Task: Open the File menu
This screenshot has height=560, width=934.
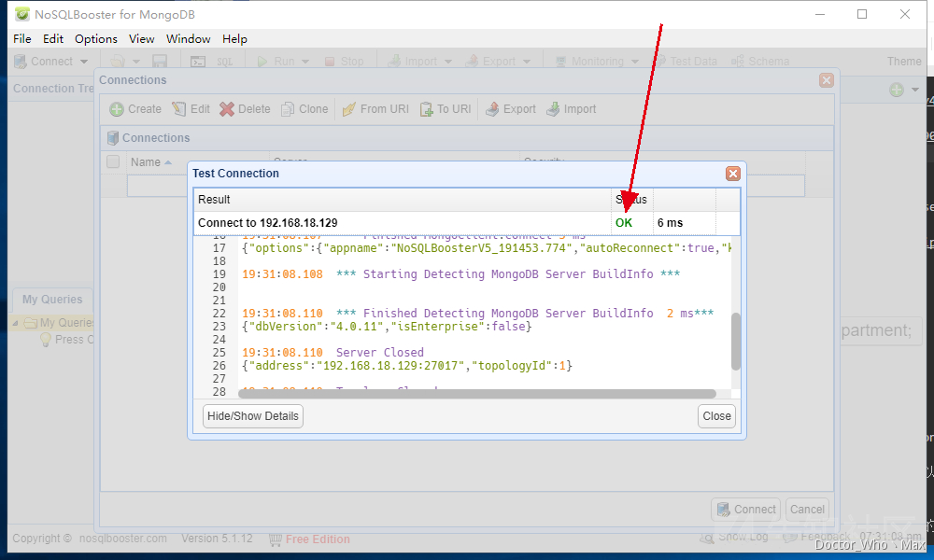Action: (22, 38)
